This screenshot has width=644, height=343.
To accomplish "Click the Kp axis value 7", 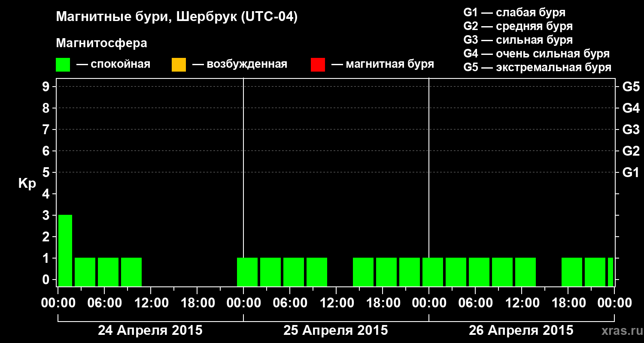I will 46,129.
